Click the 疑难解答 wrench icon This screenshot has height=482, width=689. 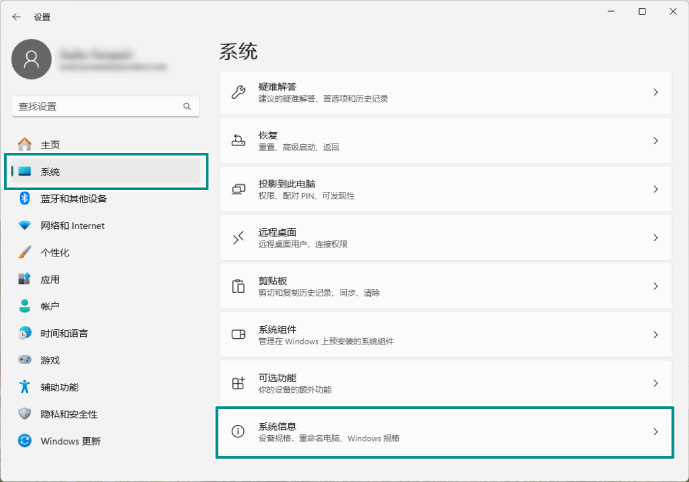(x=238, y=92)
